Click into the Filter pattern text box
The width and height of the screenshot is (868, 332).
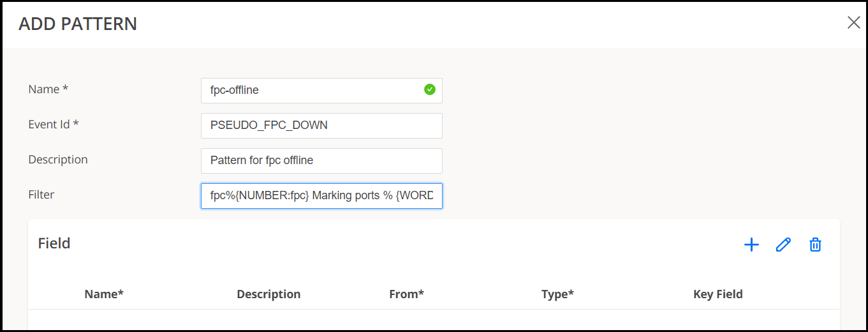click(321, 196)
